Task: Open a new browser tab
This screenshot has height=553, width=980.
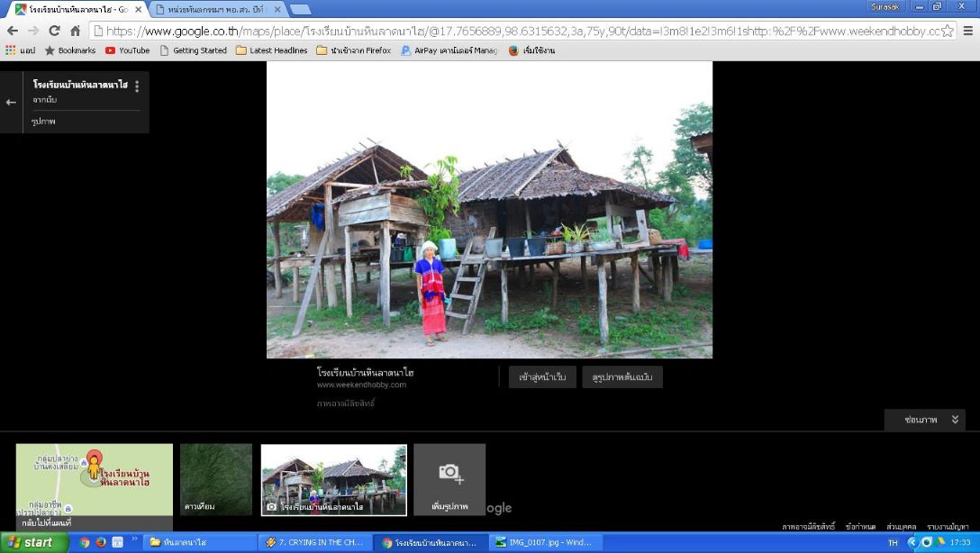Action: point(301,9)
